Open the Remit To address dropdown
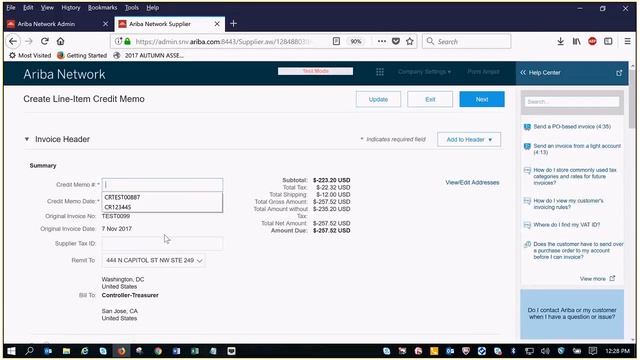The height and width of the screenshot is (360, 640). [154, 260]
